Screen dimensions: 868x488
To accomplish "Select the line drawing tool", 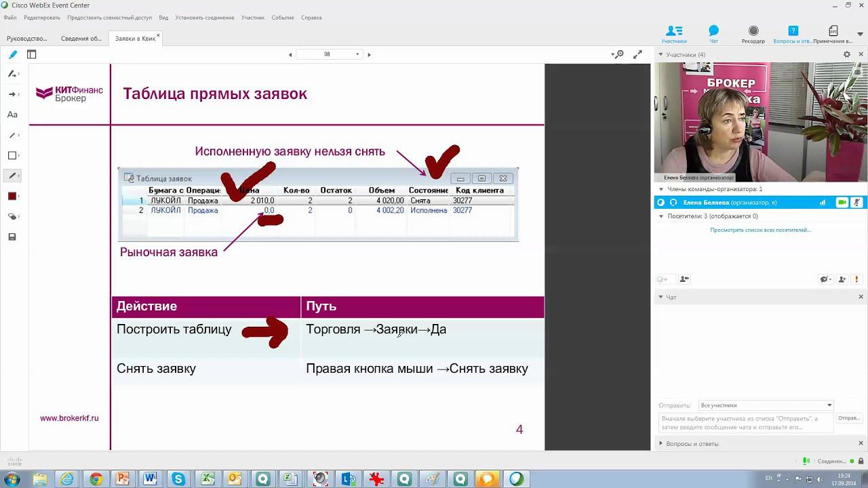I will pos(12,135).
